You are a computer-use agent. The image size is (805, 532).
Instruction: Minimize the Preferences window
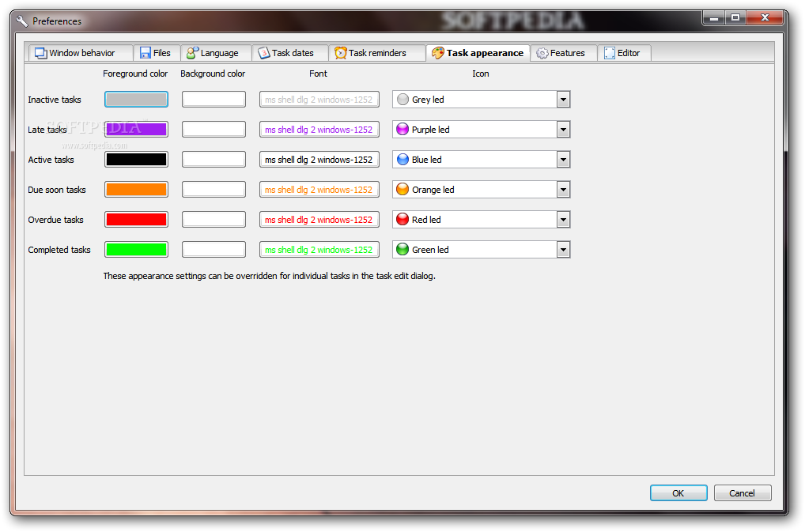click(x=713, y=18)
